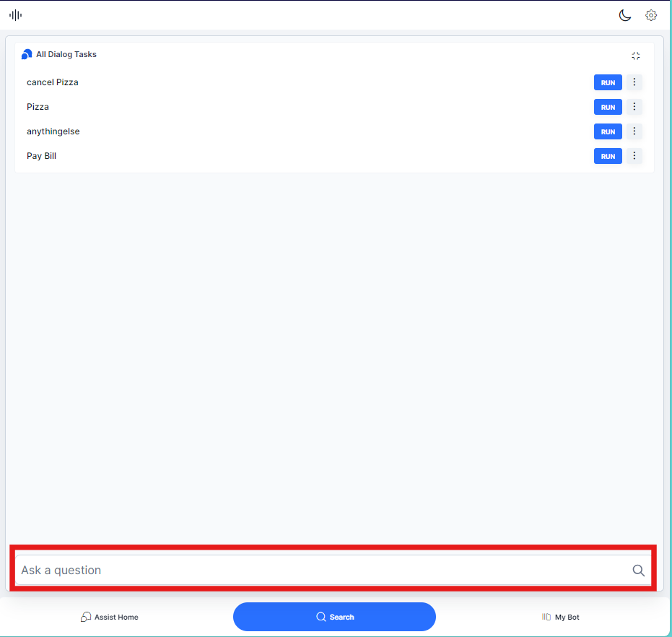The width and height of the screenshot is (672, 637).
Task: Open more options for Pay Bill
Action: tap(634, 156)
